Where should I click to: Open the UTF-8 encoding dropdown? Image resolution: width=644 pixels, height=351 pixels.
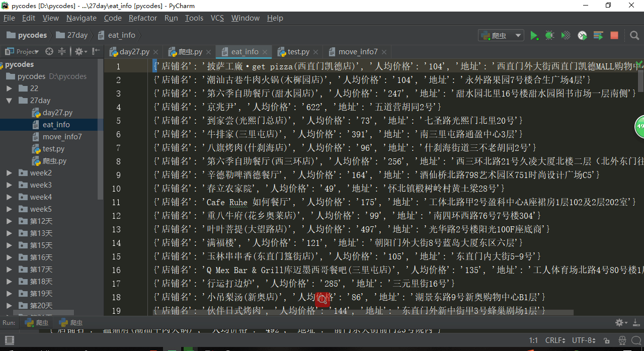pos(584,340)
